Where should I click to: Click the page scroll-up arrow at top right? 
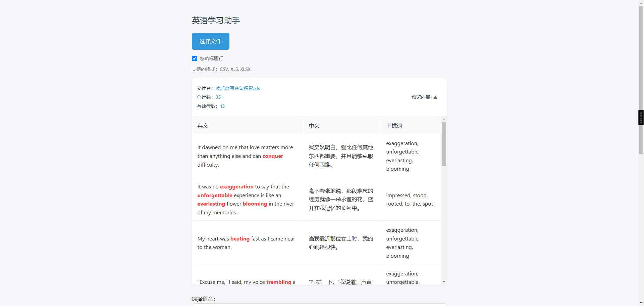pyautogui.click(x=641, y=3)
